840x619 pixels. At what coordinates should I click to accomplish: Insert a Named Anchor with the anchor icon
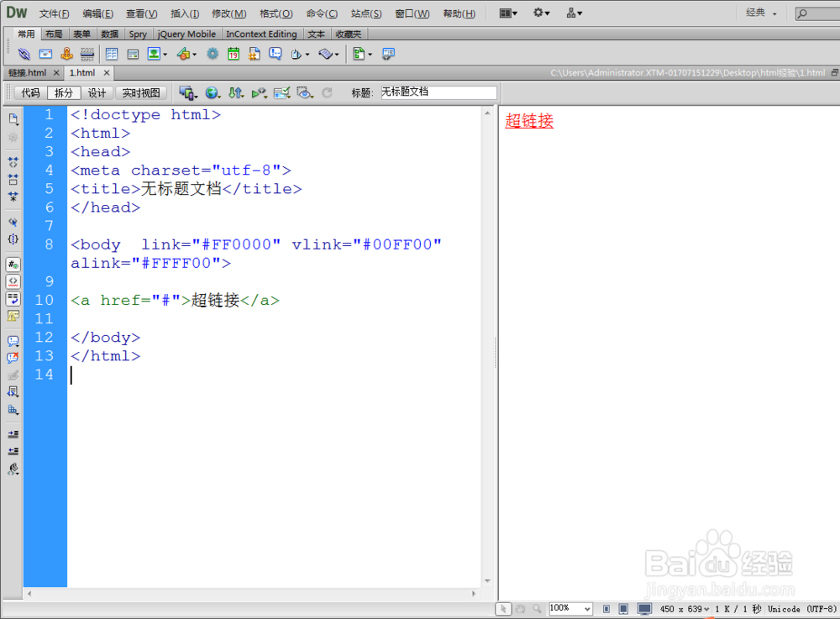66,54
